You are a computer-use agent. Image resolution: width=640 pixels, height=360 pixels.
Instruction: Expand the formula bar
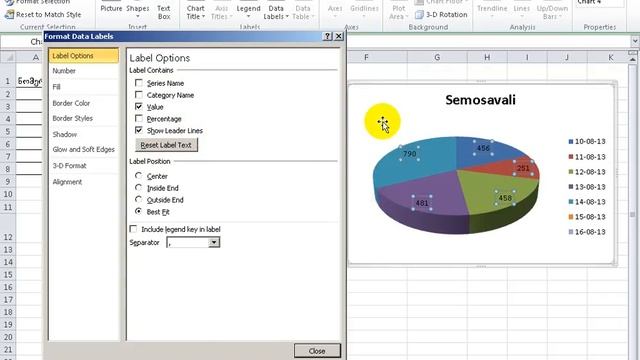click(635, 41)
